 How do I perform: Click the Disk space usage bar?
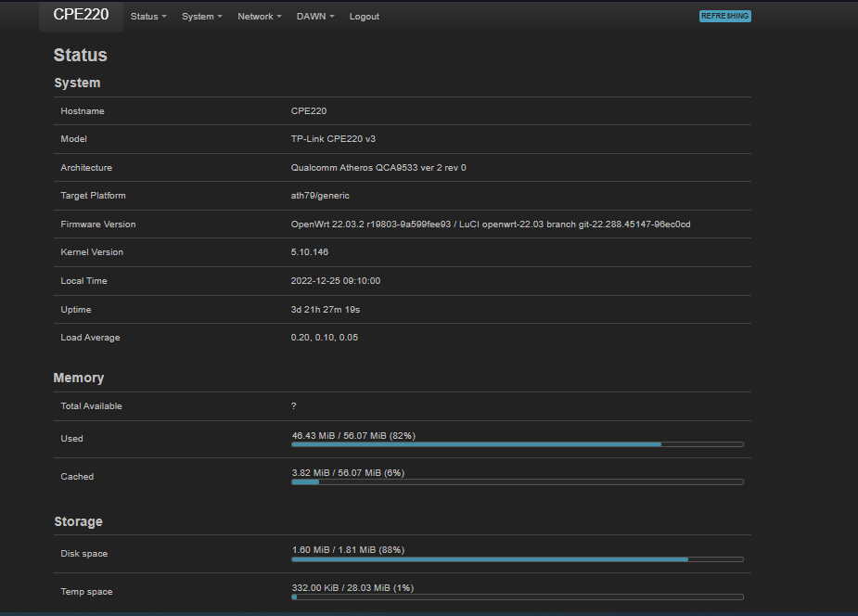[x=518, y=559]
